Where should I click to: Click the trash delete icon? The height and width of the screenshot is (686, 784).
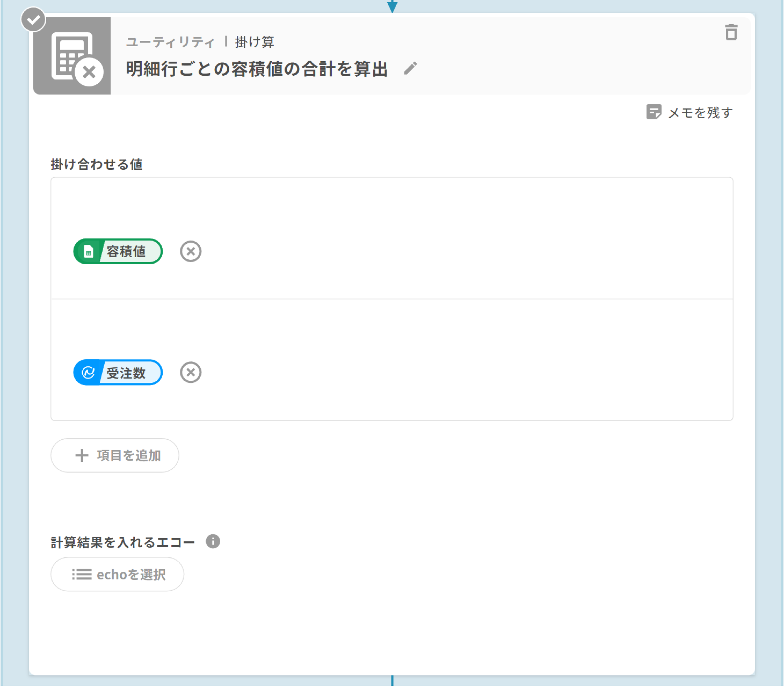731,32
